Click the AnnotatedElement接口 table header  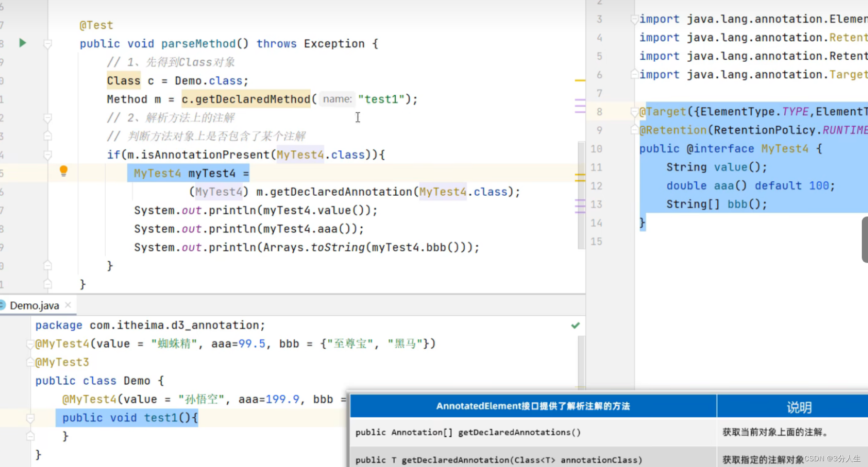(x=533, y=406)
